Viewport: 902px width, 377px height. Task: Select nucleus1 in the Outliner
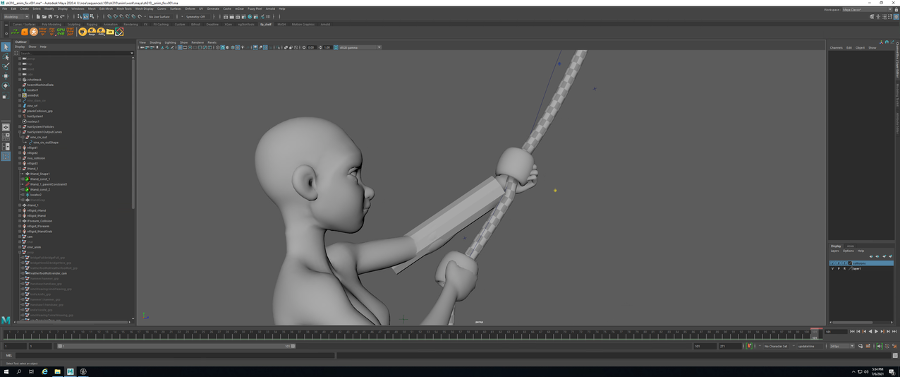32,121
